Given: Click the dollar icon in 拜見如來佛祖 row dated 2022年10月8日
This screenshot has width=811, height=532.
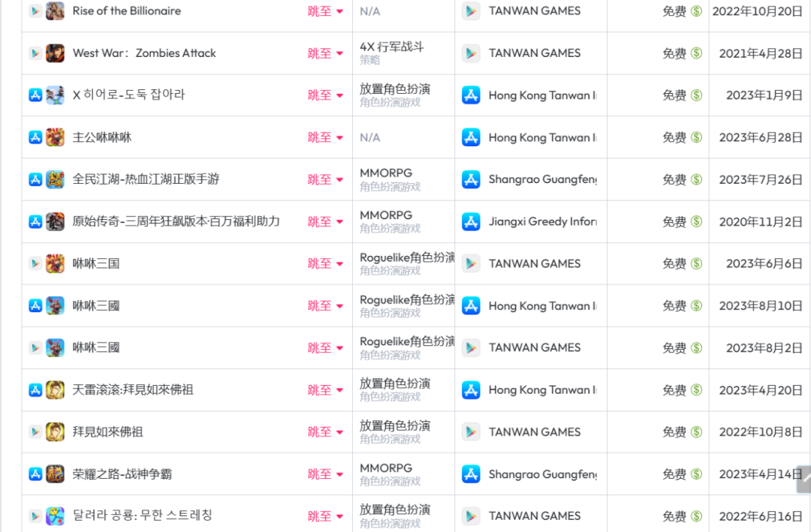Looking at the screenshot, I should [x=697, y=432].
